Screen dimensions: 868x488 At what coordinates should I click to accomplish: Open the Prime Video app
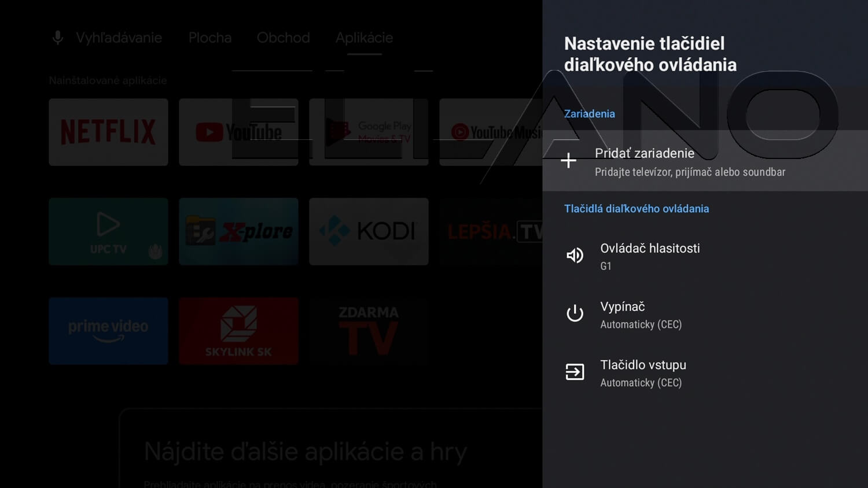coord(108,331)
